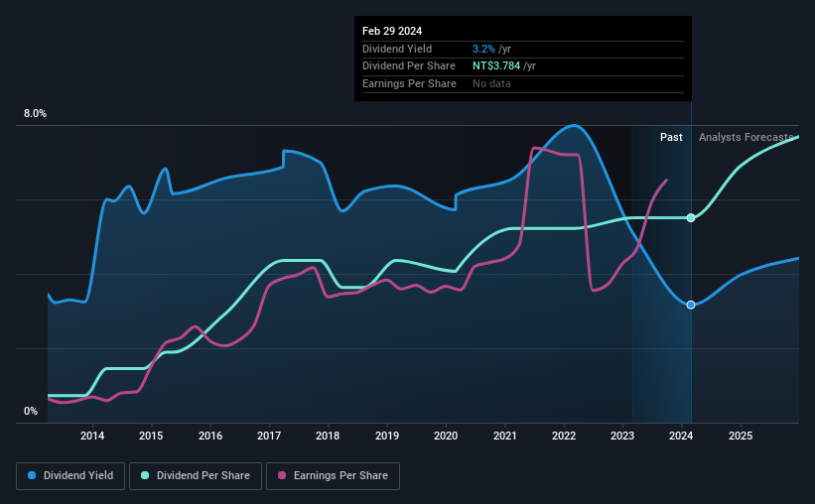Toggle the Dividend Yield legend button
The width and height of the screenshot is (815, 504).
70,476
